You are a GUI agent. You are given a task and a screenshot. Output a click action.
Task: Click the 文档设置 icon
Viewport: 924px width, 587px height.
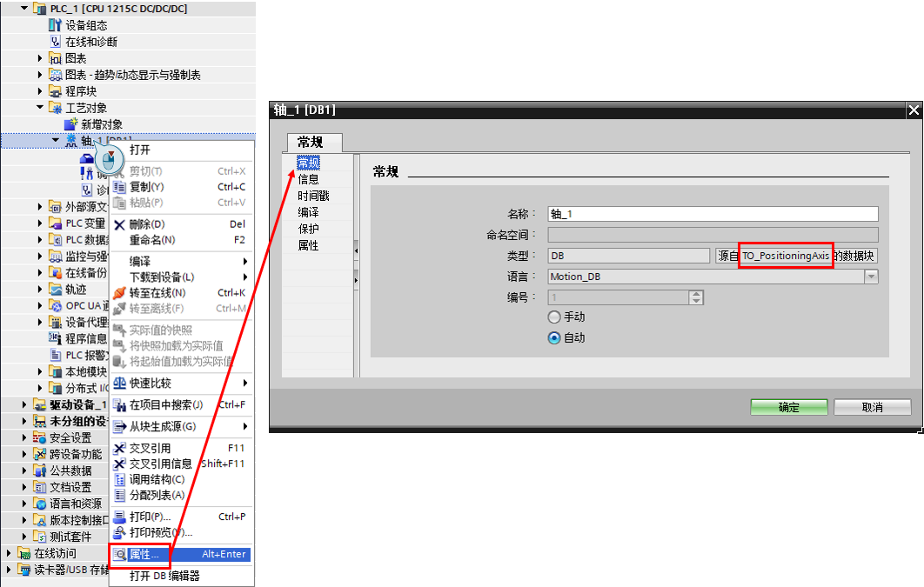39,486
